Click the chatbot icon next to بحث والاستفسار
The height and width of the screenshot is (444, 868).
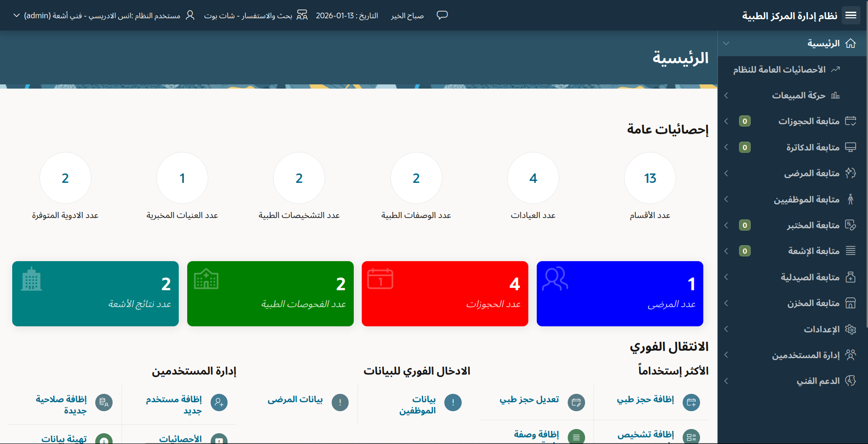click(303, 15)
